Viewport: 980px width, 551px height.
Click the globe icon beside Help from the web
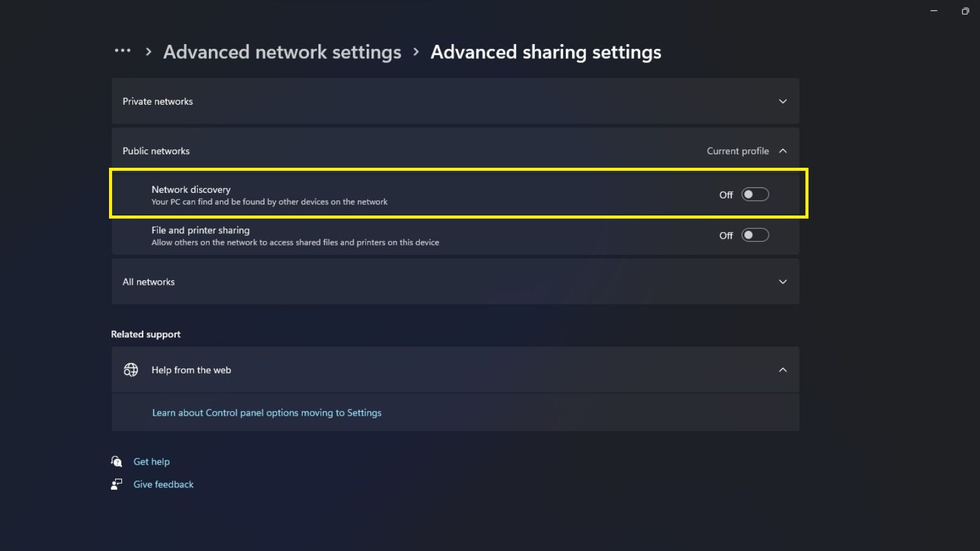[x=130, y=370]
